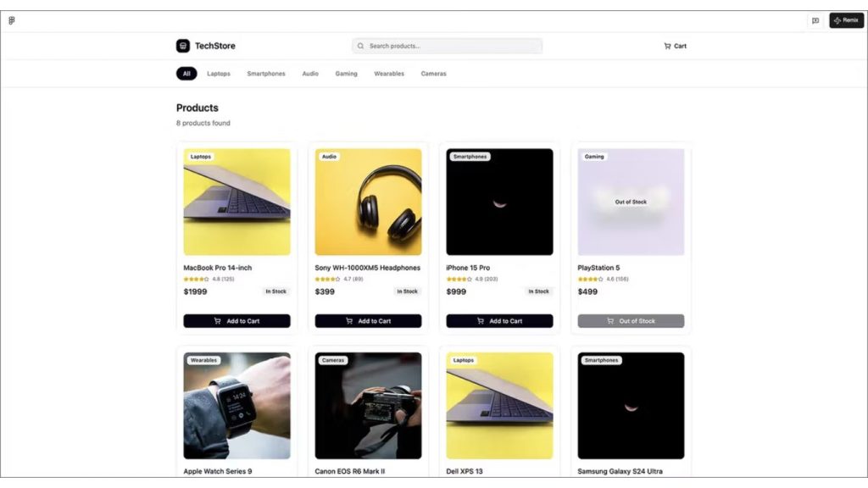Viewport: 868px width, 488px height.
Task: Add iPhone 15 Pro to cart
Action: 499,321
